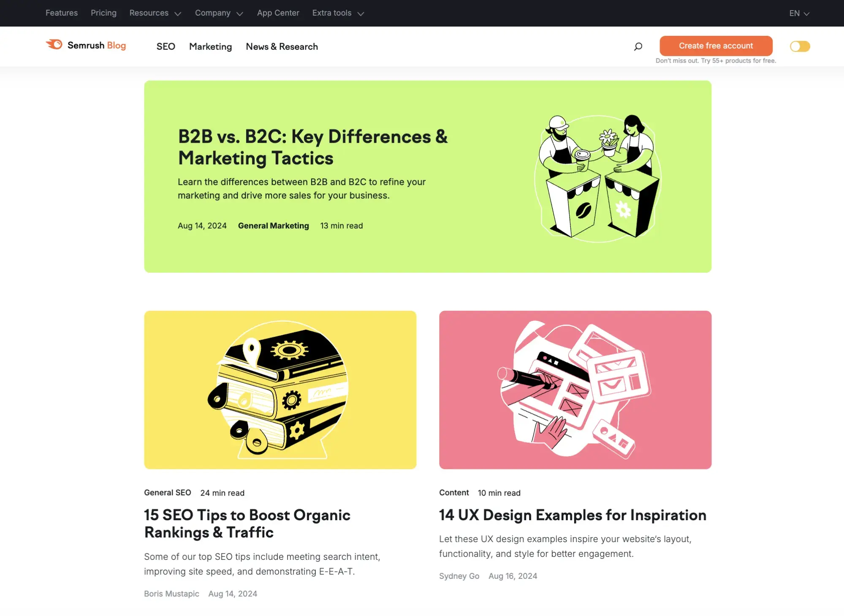844x616 pixels.
Task: Click the Marketing navigation link
Action: pyautogui.click(x=210, y=46)
